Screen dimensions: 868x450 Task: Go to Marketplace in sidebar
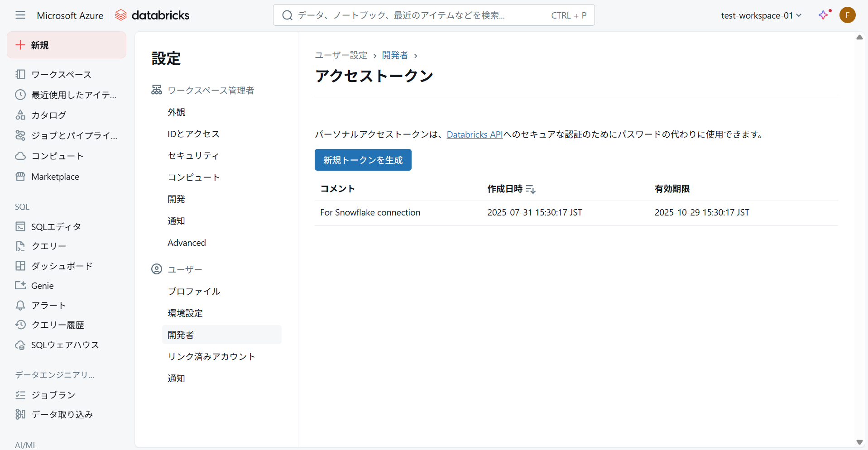coord(55,177)
